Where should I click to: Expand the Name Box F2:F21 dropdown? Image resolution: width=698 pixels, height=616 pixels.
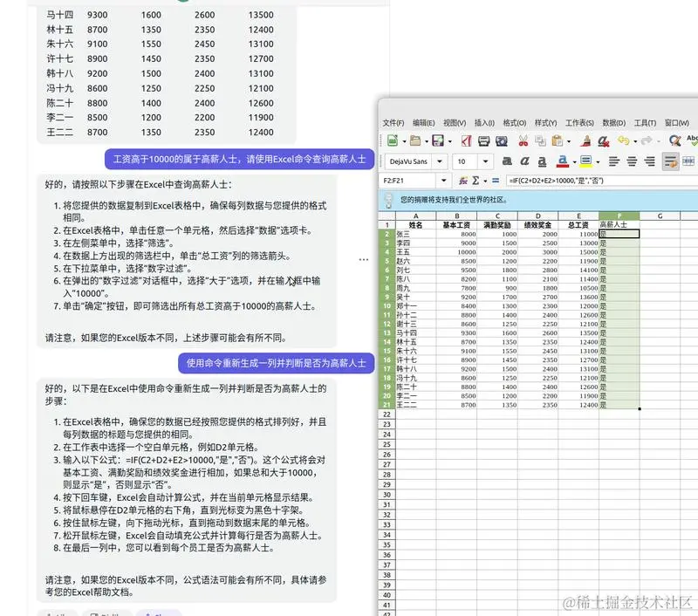pyautogui.click(x=443, y=181)
